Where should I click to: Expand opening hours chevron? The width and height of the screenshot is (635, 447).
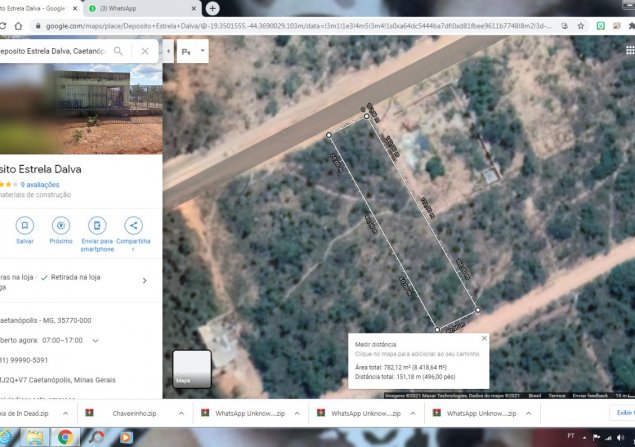coord(96,340)
